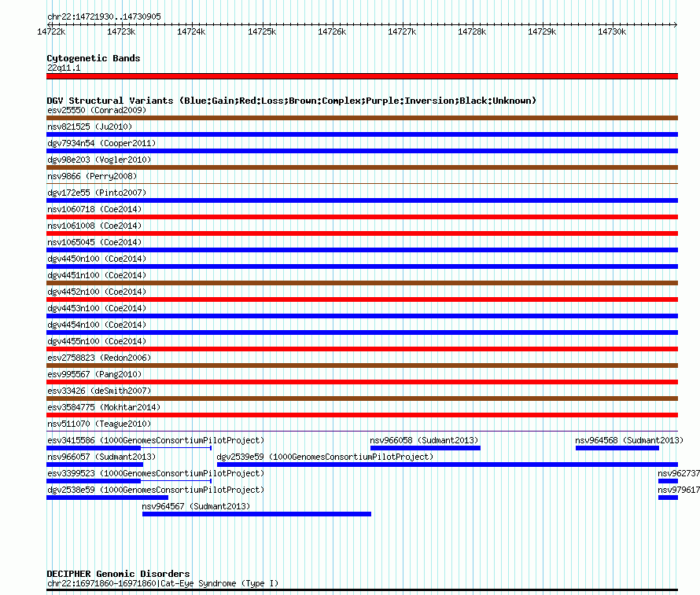
Task: Click the dgv4451n100 (Coe2014) label
Action: click(x=97, y=275)
